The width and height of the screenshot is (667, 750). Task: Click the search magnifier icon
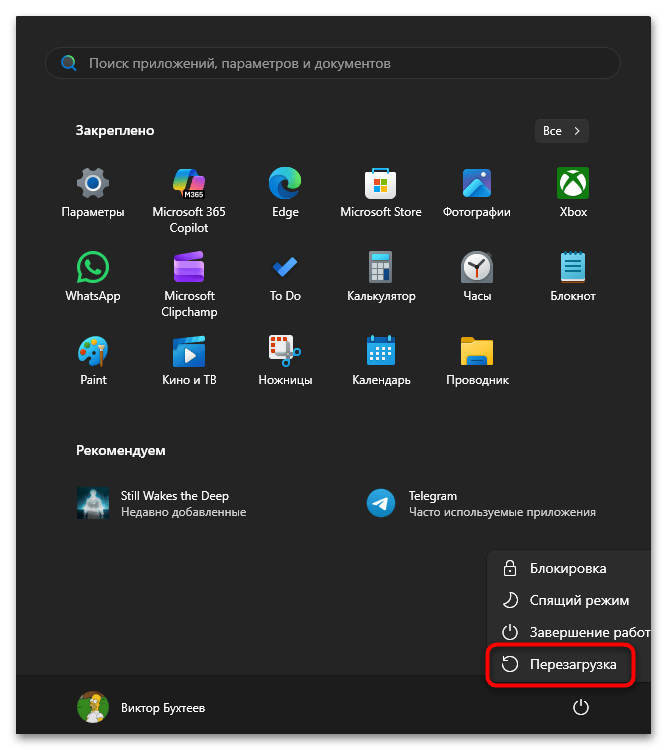[x=69, y=63]
